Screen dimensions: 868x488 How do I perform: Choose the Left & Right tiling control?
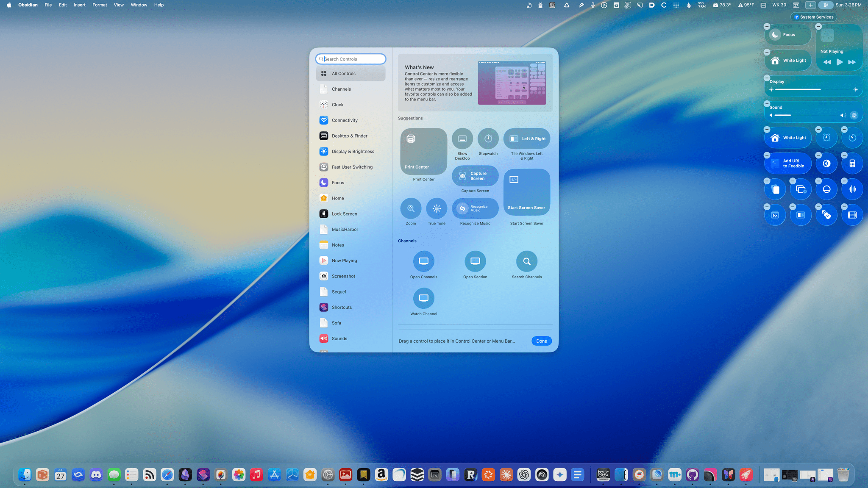pyautogui.click(x=527, y=139)
